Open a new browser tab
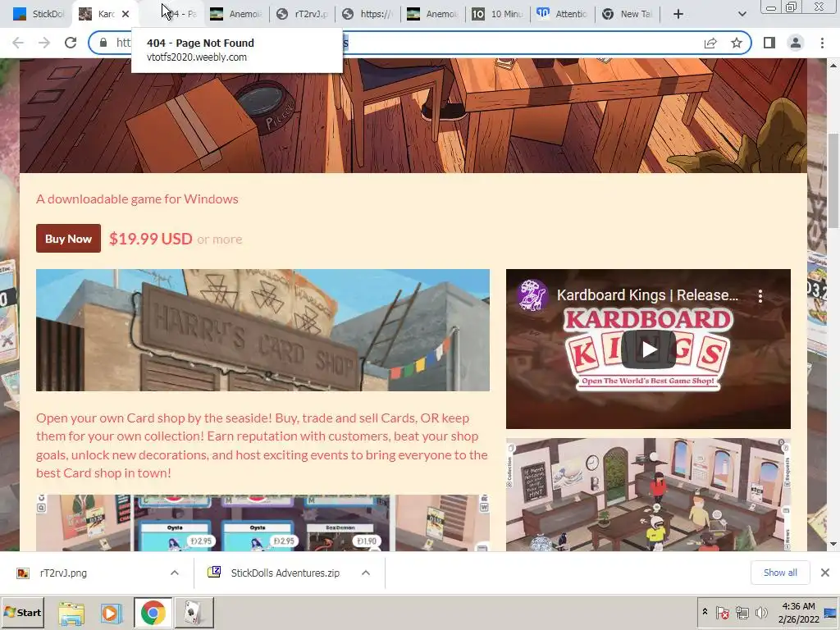 [678, 14]
